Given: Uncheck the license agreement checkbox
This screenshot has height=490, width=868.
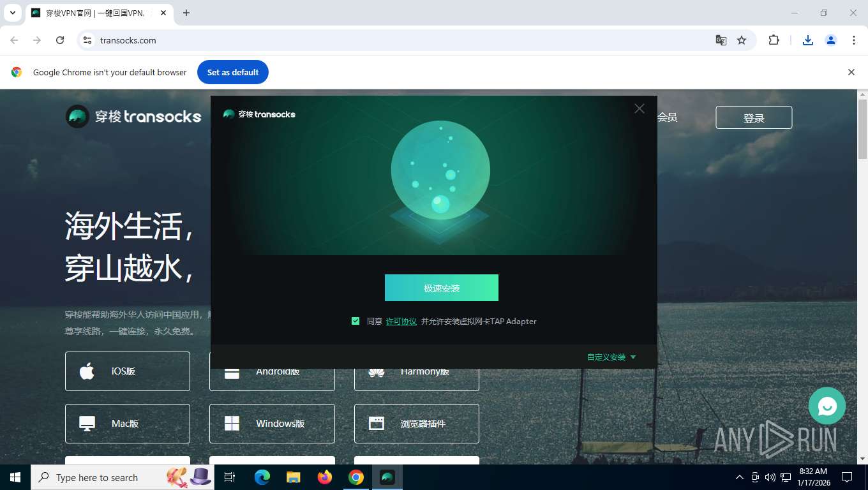Looking at the screenshot, I should pyautogui.click(x=355, y=321).
